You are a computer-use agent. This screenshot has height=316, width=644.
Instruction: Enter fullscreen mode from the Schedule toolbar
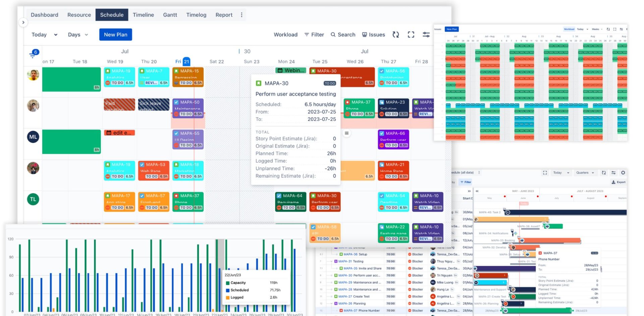(411, 35)
